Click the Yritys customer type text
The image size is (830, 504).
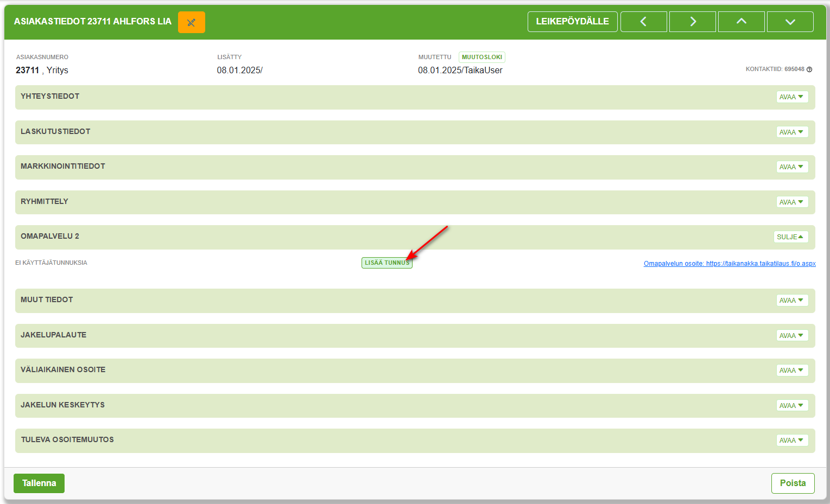click(58, 70)
